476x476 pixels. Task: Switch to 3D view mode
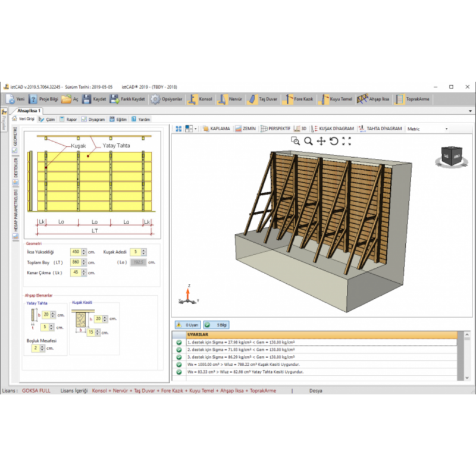pos(300,129)
